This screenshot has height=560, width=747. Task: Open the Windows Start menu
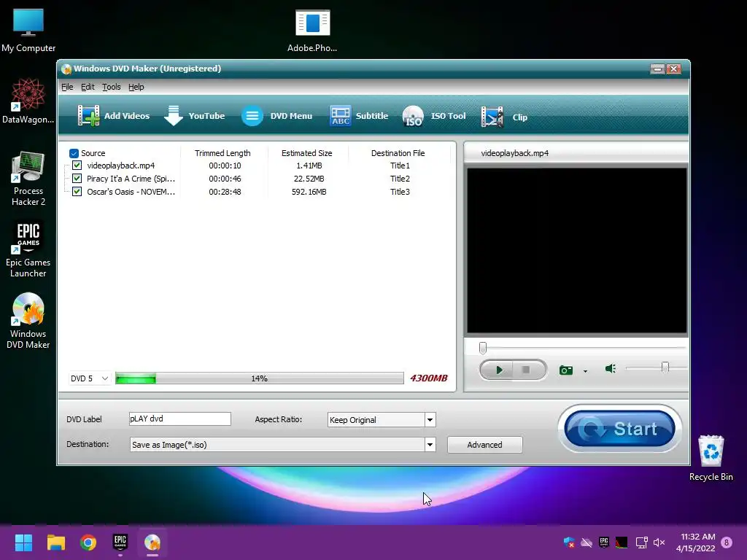tap(23, 542)
